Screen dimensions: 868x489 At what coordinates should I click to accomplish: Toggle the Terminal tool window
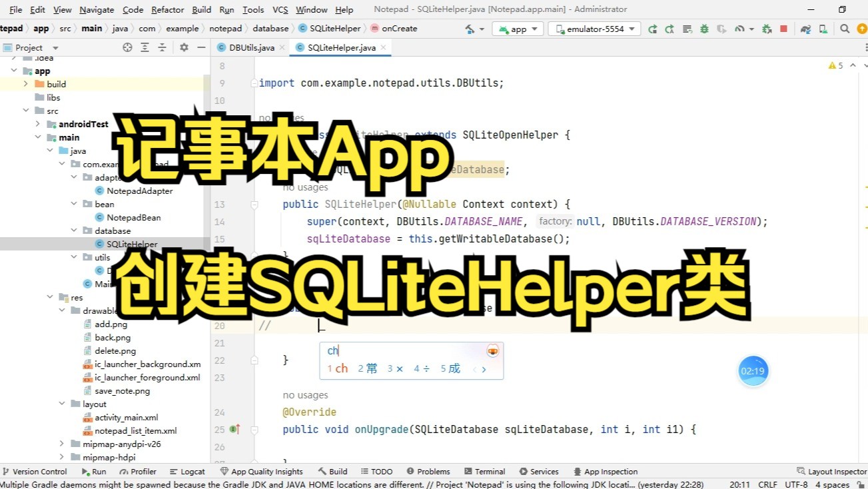[x=484, y=471]
